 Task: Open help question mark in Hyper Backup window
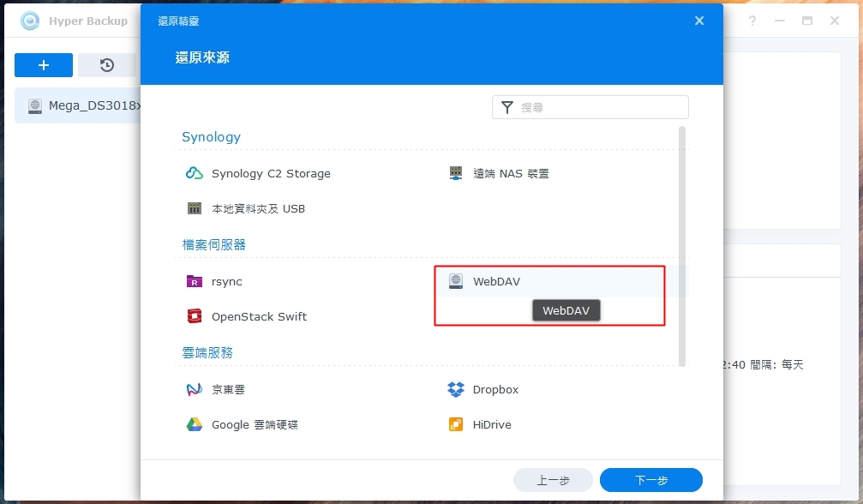tap(752, 21)
